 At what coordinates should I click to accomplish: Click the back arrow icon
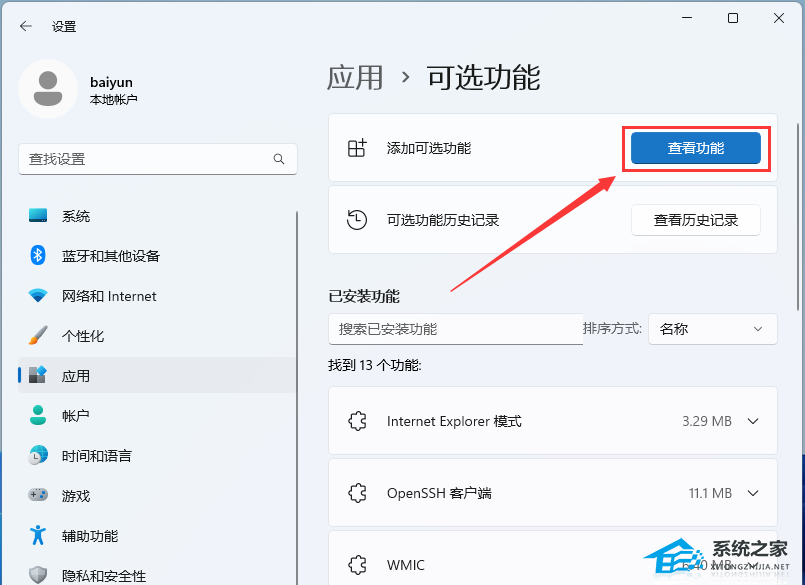coord(25,26)
